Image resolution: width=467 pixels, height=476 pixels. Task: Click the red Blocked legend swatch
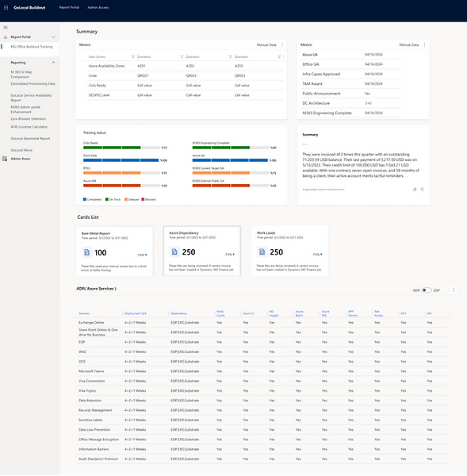(143, 199)
